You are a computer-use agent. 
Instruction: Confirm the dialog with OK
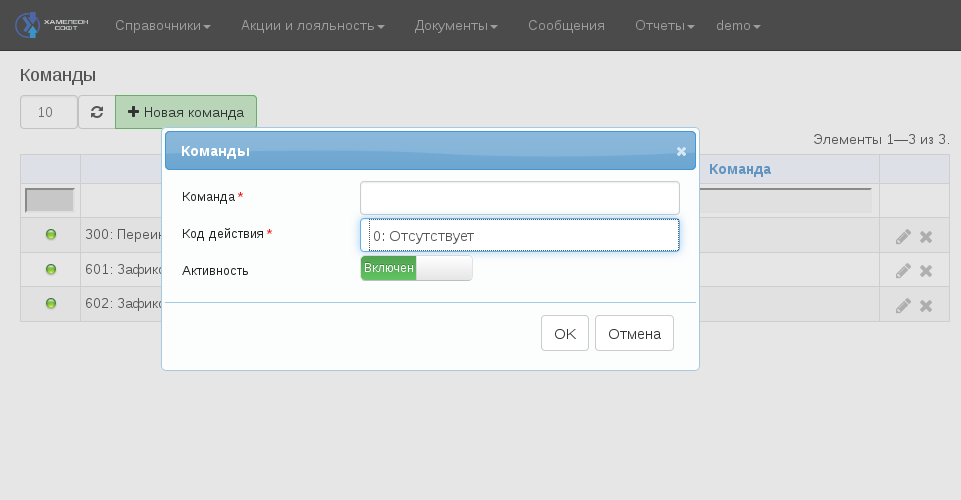pos(564,333)
